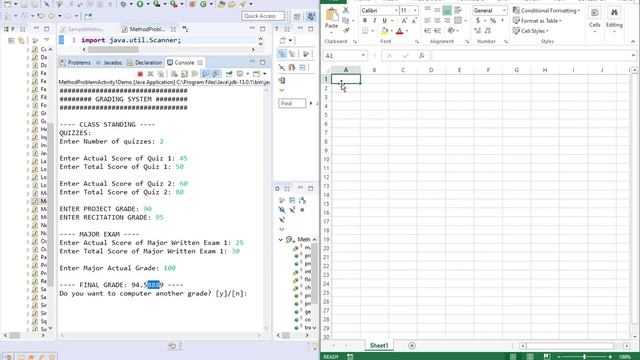Click the Excel formula bar input
640x360 pixels.
click(x=531, y=56)
